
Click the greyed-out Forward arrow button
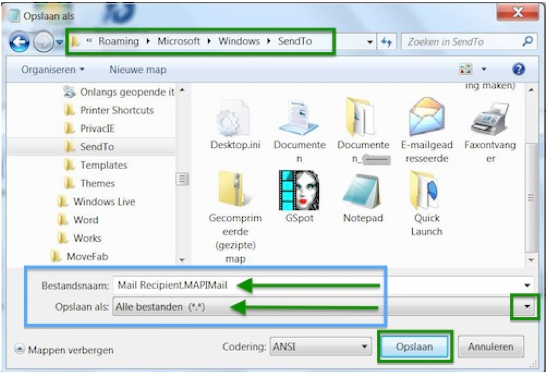[43, 42]
